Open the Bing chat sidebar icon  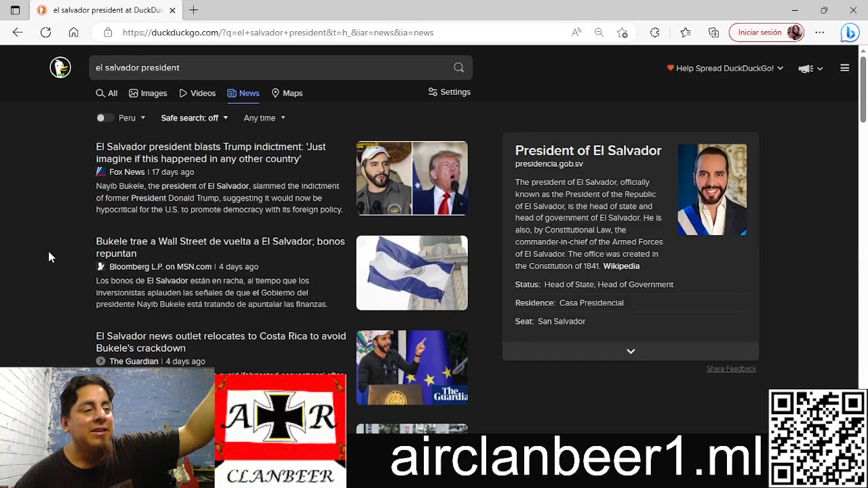[x=850, y=32]
